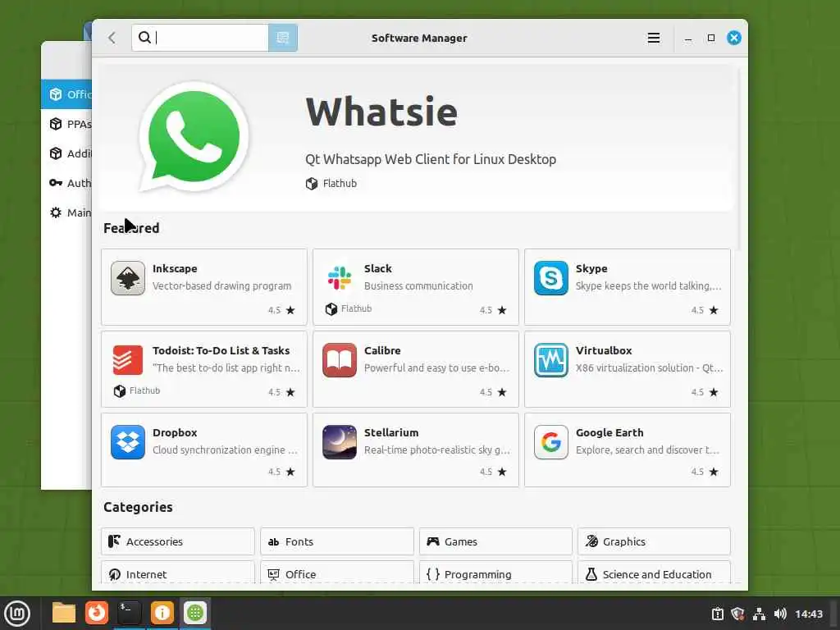Open the Fonts category
Image resolution: width=840 pixels, height=630 pixels.
[337, 541]
